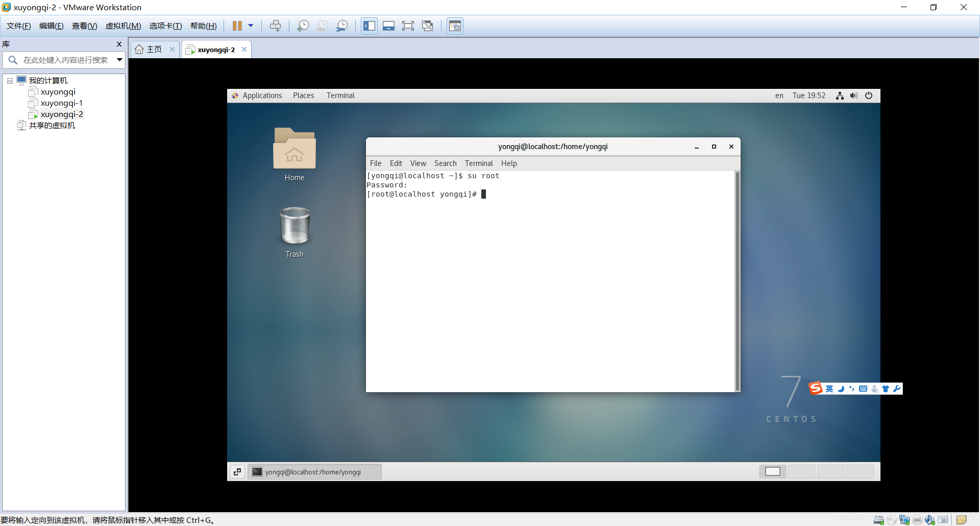Screen dimensions: 980x526
Task: Toggle Sogou 英 Chinese/English mode
Action: click(x=829, y=389)
